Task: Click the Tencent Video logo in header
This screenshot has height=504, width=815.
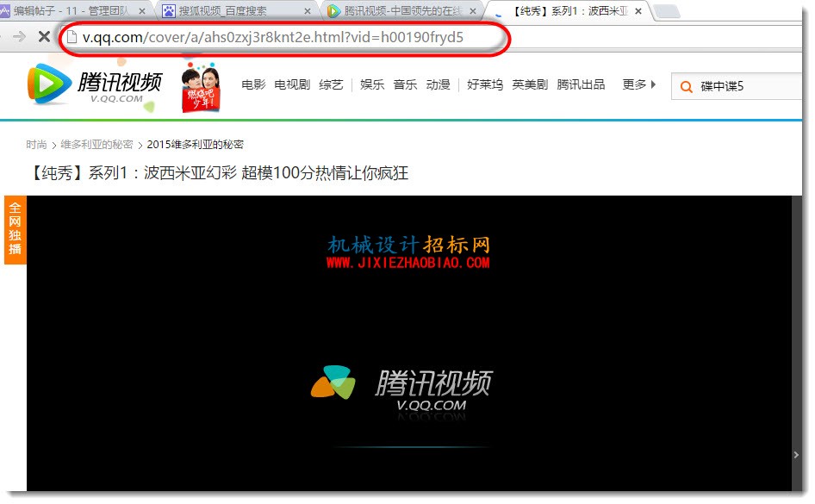Action: coord(95,84)
